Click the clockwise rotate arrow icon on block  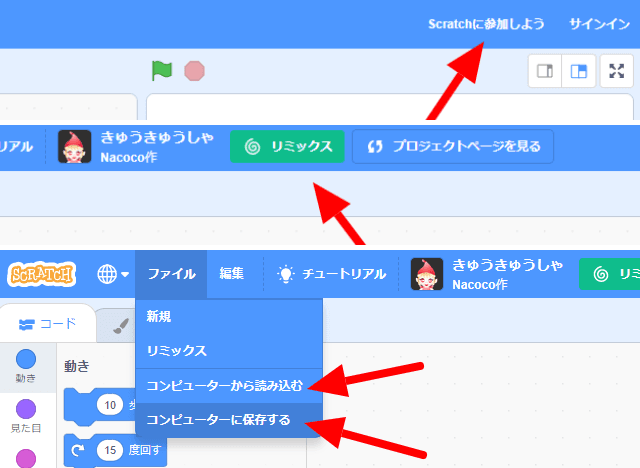tap(78, 450)
